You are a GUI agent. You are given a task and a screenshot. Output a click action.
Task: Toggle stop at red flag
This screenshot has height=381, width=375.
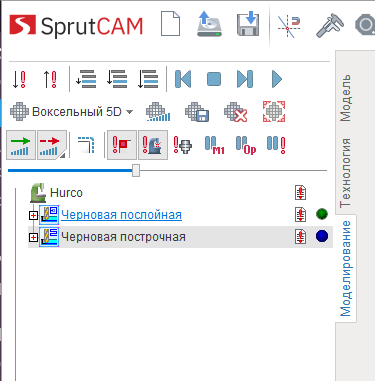pos(122,145)
